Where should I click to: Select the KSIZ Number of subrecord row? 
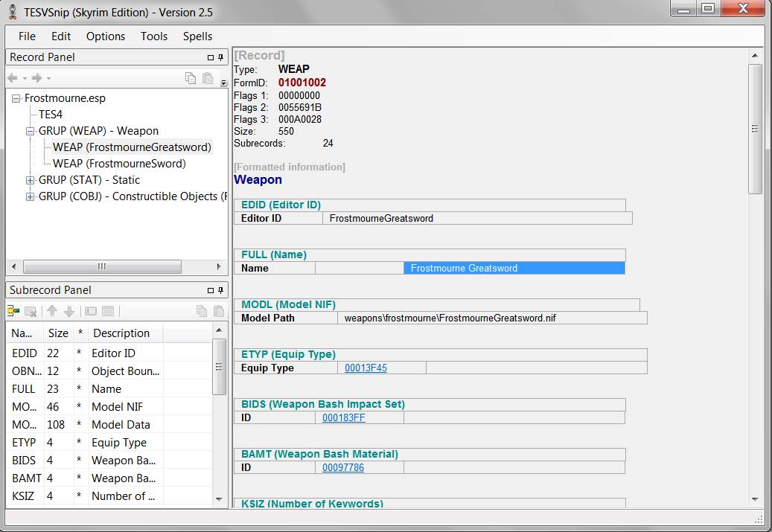click(109, 496)
